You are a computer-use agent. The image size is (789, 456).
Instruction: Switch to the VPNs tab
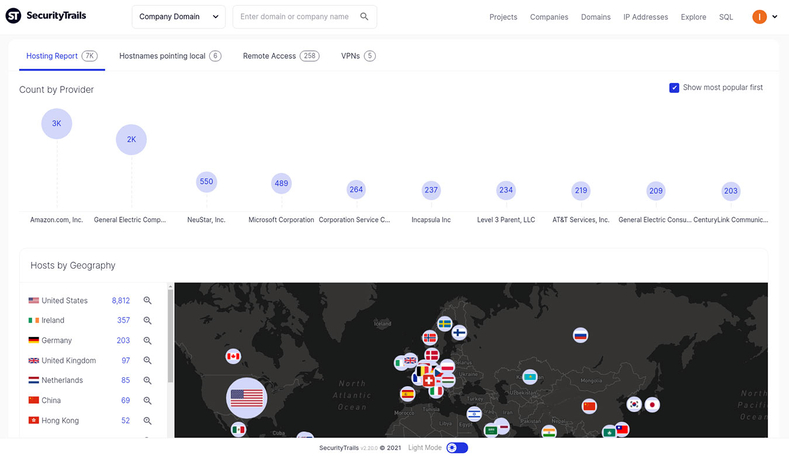pos(358,56)
